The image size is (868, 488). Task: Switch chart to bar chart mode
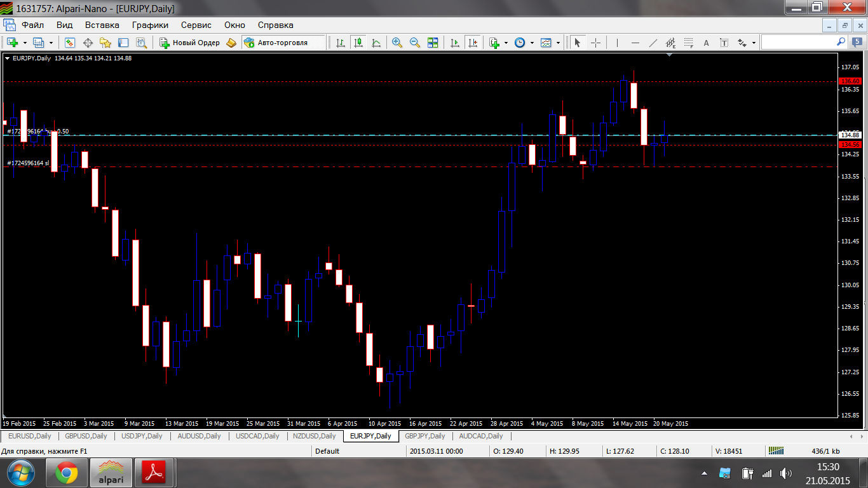341,43
